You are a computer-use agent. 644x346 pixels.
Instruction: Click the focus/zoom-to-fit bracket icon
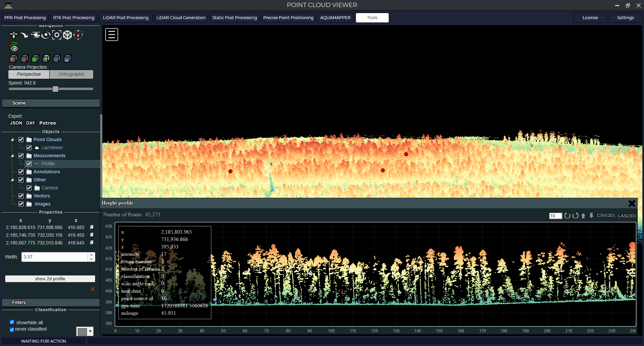pos(57,35)
